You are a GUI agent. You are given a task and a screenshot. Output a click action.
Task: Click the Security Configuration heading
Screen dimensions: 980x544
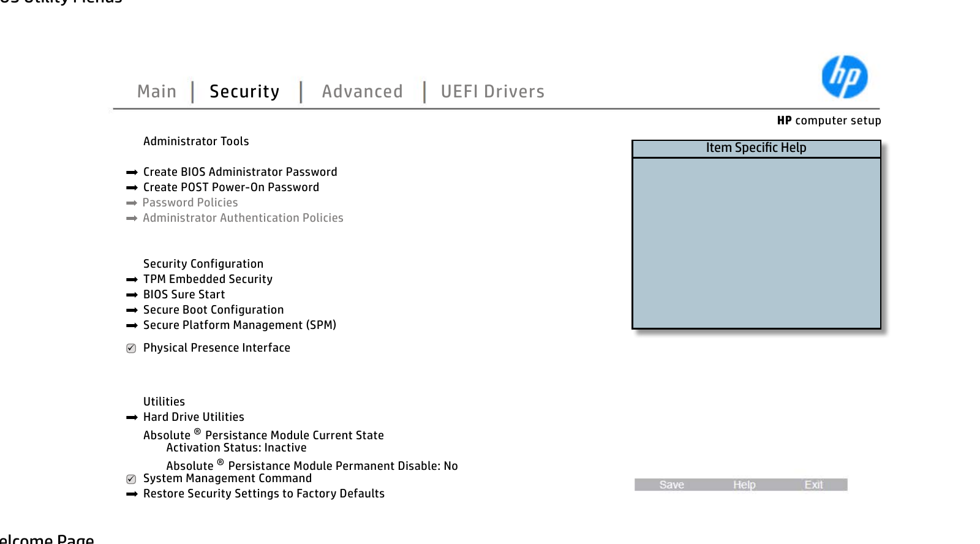tap(203, 264)
